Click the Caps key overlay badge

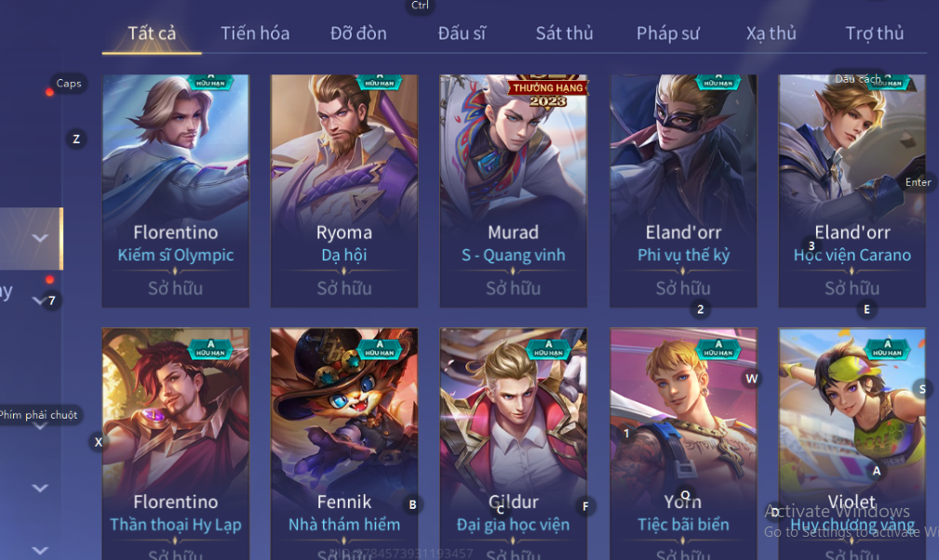pos(69,83)
